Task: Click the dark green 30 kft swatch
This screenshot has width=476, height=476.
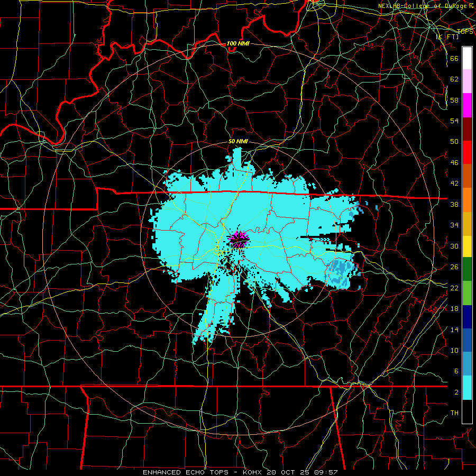Action: point(467,269)
